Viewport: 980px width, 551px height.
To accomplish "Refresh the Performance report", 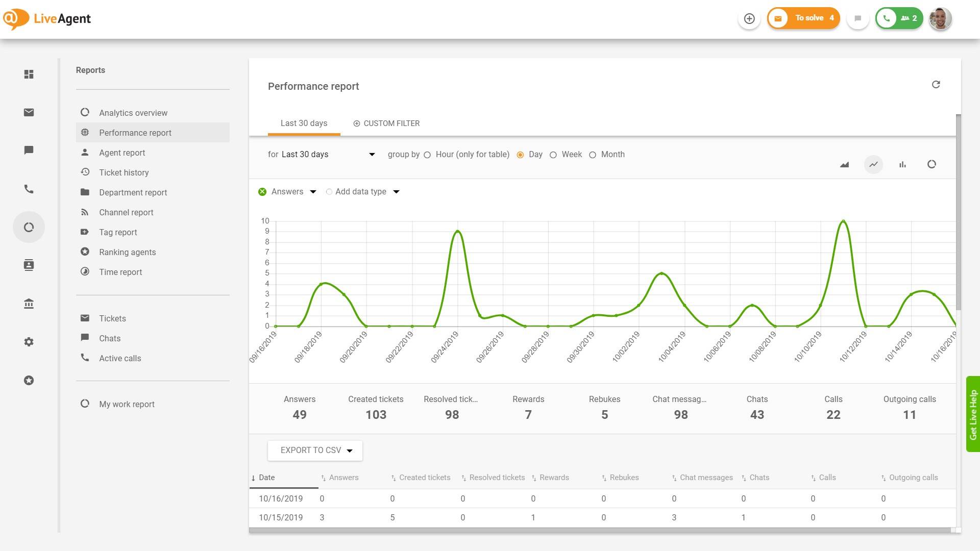I will pyautogui.click(x=936, y=85).
